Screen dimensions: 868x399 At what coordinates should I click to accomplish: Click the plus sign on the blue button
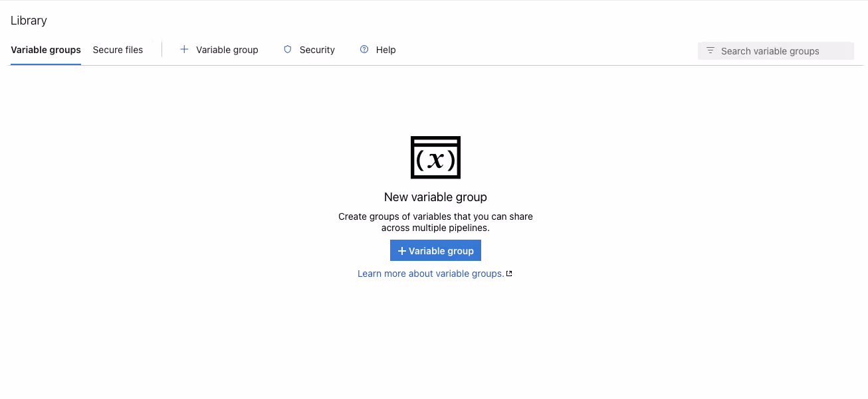coord(401,250)
